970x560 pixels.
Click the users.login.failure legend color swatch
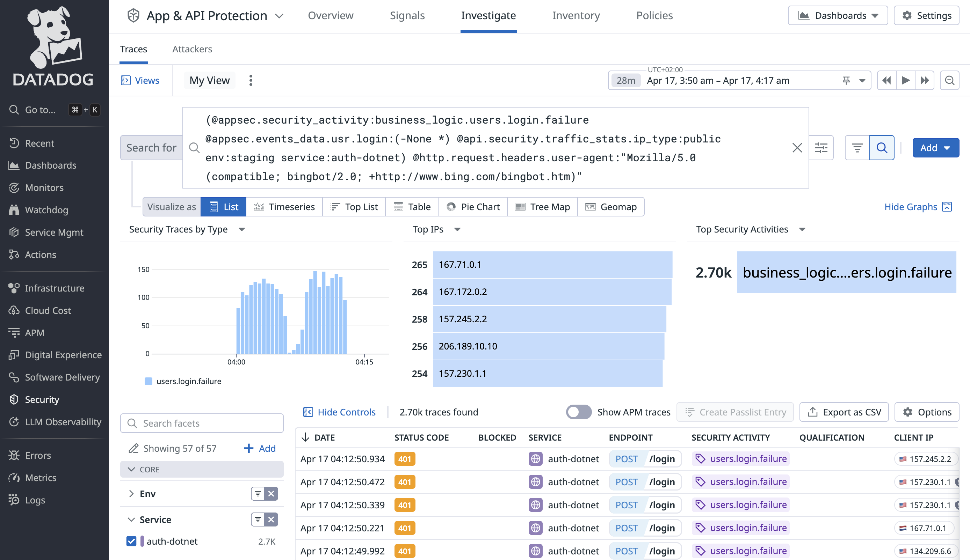(148, 381)
